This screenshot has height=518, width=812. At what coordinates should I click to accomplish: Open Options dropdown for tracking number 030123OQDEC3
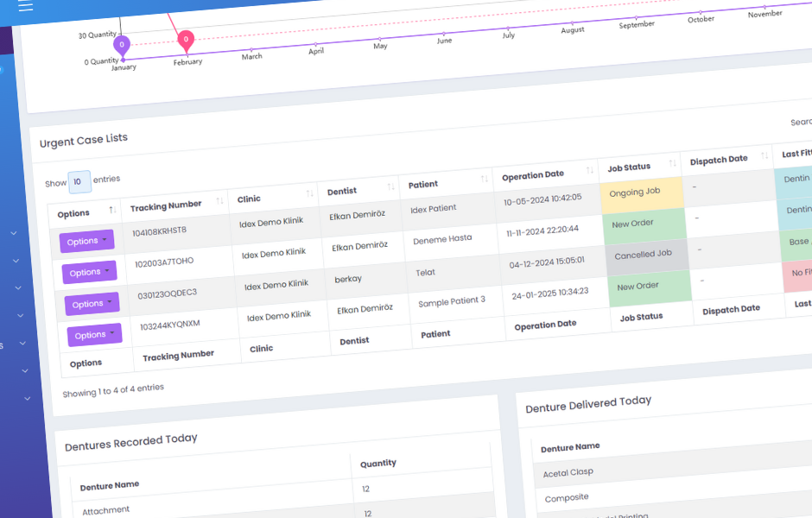[x=92, y=304]
